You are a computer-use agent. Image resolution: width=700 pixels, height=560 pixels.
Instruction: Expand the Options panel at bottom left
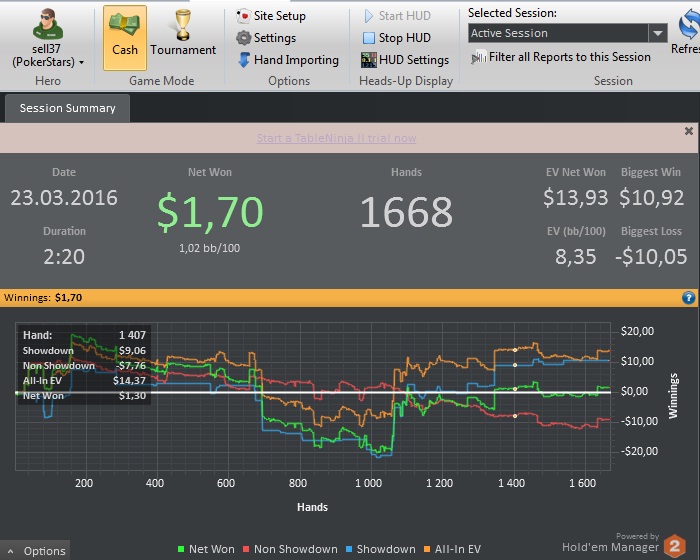pos(37,551)
